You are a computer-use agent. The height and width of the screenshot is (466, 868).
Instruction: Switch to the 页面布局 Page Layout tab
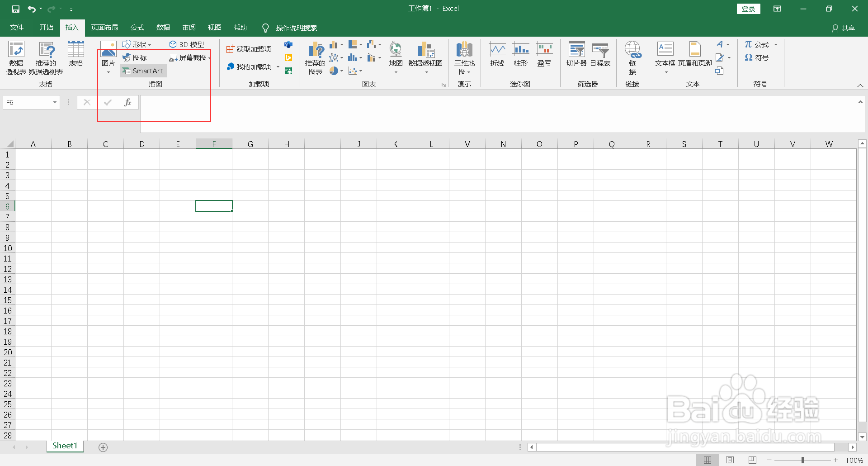(x=104, y=28)
